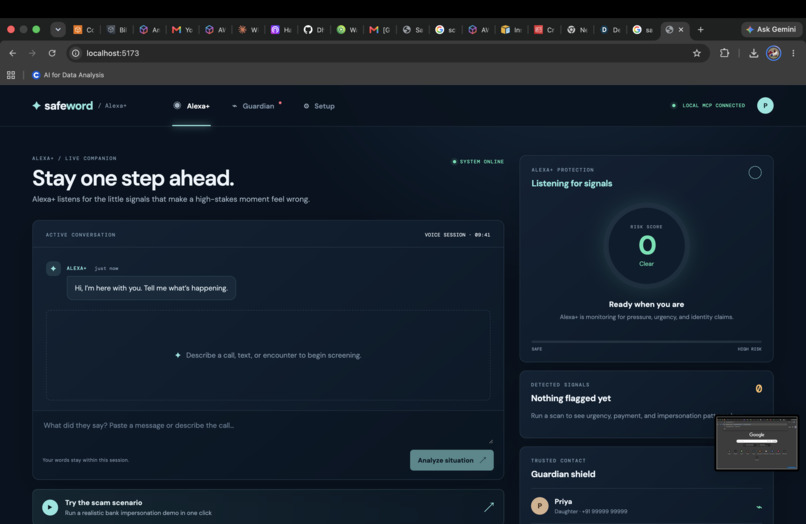This screenshot has width=806, height=524.
Task: Click the circle icon in Alexa+ Protection card
Action: tap(755, 173)
